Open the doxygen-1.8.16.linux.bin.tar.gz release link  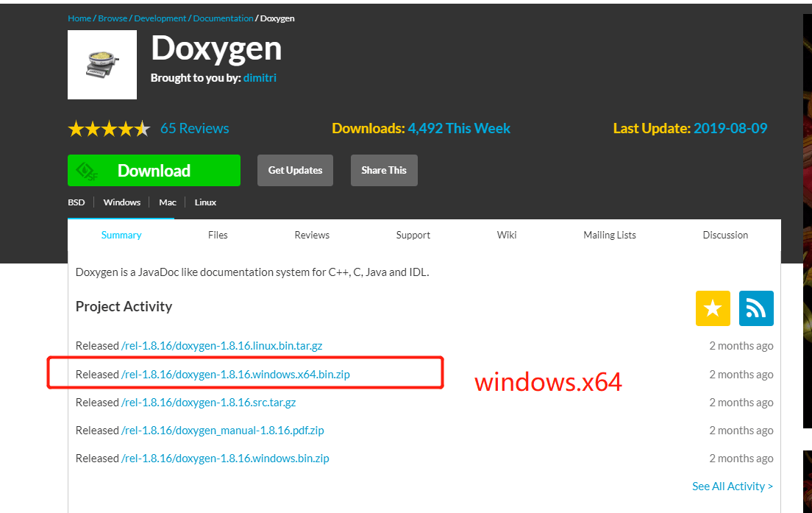(221, 346)
